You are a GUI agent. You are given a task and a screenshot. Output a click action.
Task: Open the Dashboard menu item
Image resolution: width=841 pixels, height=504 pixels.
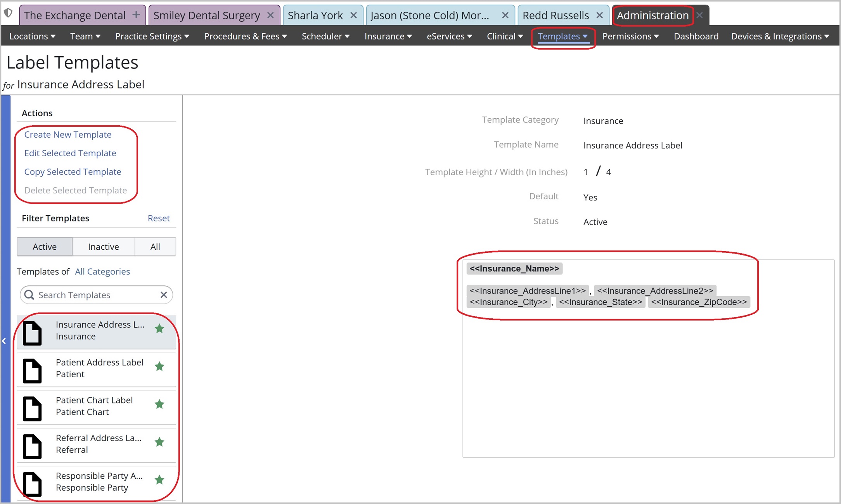(696, 36)
